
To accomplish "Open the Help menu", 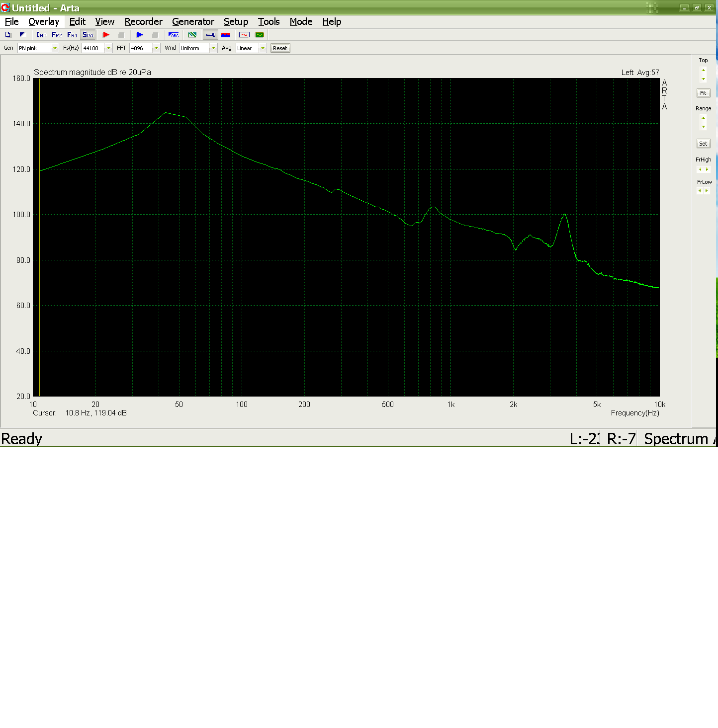I will (332, 21).
